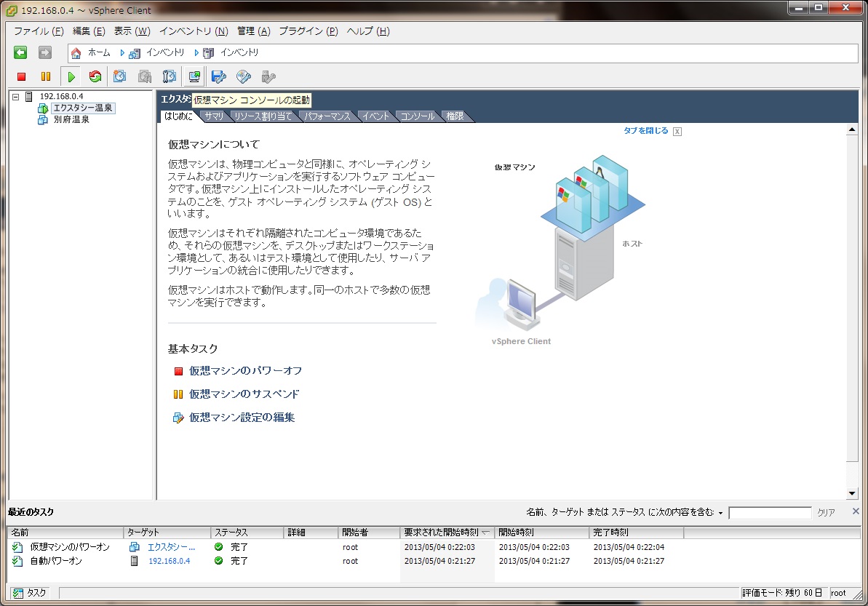Select エクスタシー温泉 in inventory tree
The height and width of the screenshot is (606, 868).
(x=82, y=108)
